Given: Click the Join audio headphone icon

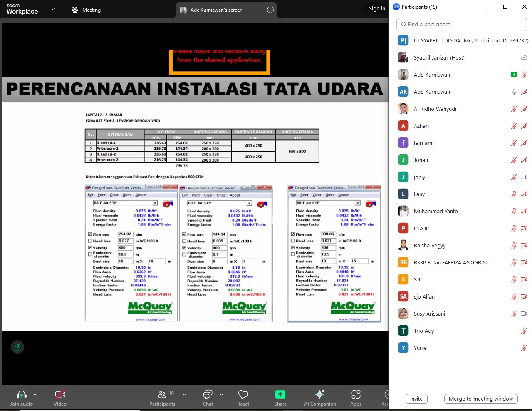Looking at the screenshot, I should pos(21,394).
